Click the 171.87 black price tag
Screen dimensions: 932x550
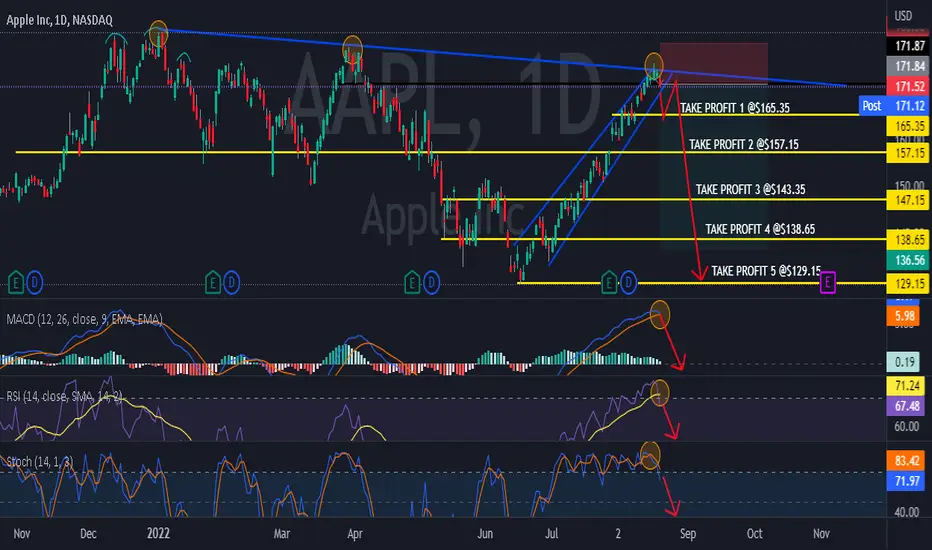point(909,46)
